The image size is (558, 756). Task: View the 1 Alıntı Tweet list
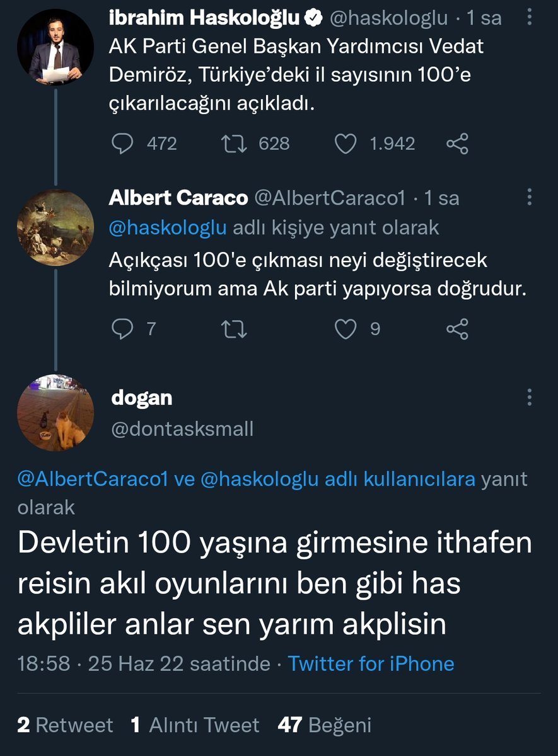tap(195, 725)
